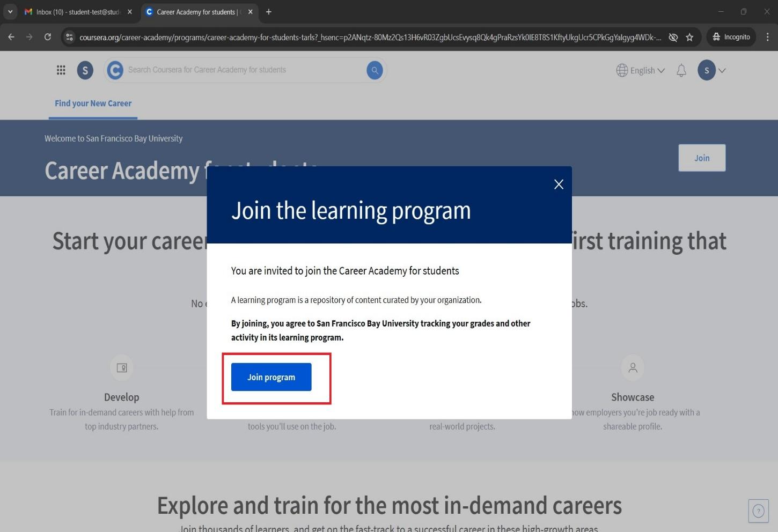The height and width of the screenshot is (532, 778).
Task: Reload the current page
Action: coord(48,37)
